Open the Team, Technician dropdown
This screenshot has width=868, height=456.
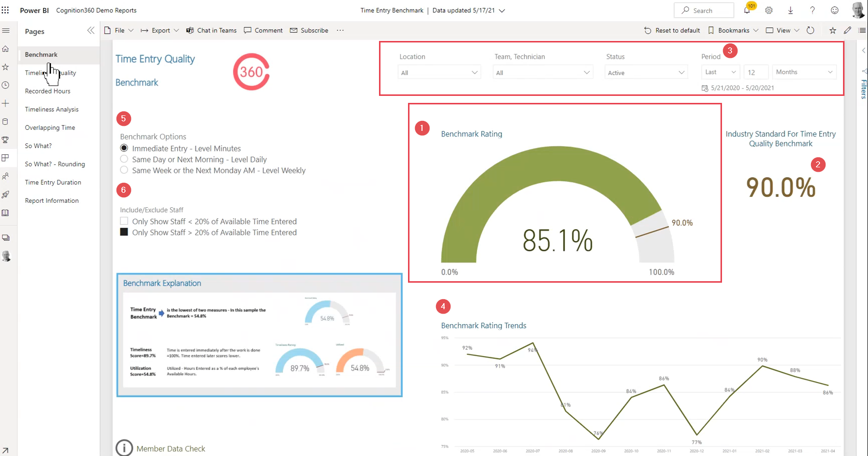click(x=543, y=72)
